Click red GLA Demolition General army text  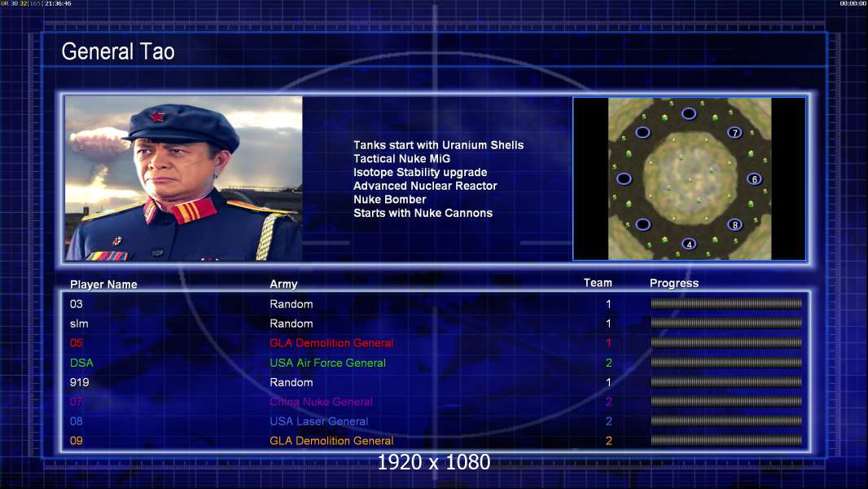coord(331,343)
